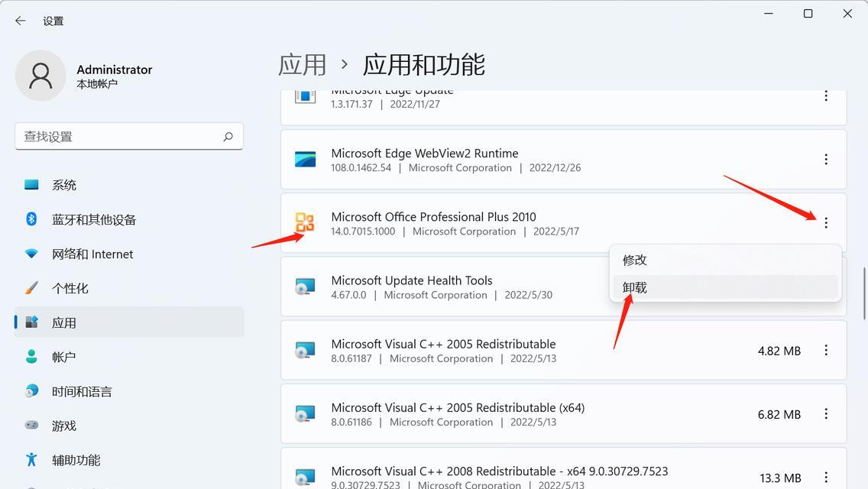Screen dimensions: 868x489
Task: Click the 应用 breadcrumb link
Action: click(x=303, y=65)
